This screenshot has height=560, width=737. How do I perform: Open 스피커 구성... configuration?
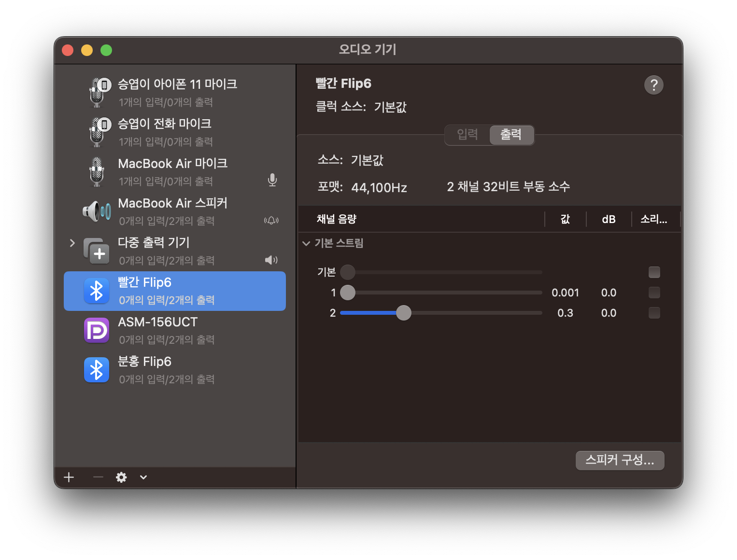coord(620,460)
